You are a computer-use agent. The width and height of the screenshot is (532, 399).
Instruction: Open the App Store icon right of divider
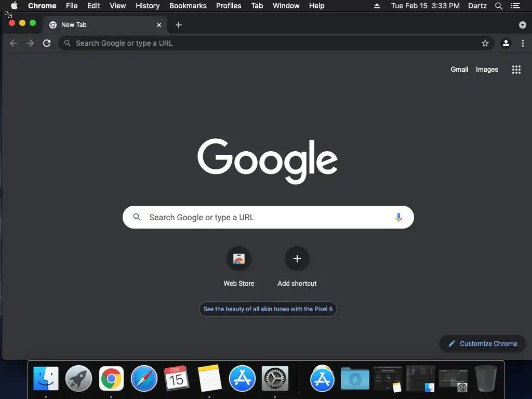coord(322,378)
